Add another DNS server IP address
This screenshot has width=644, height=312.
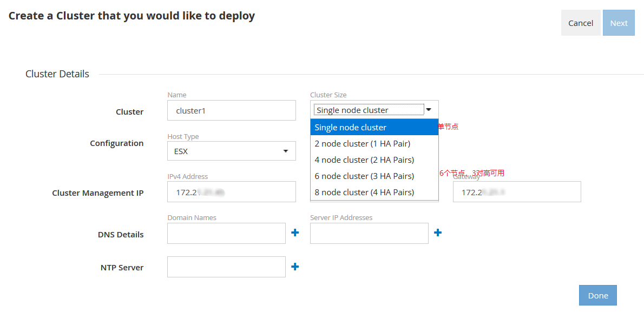tap(438, 233)
